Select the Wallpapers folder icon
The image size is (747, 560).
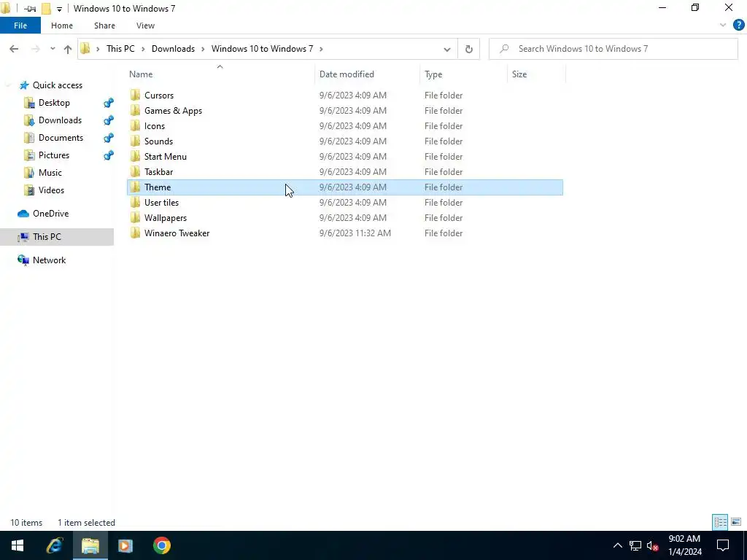135,217
